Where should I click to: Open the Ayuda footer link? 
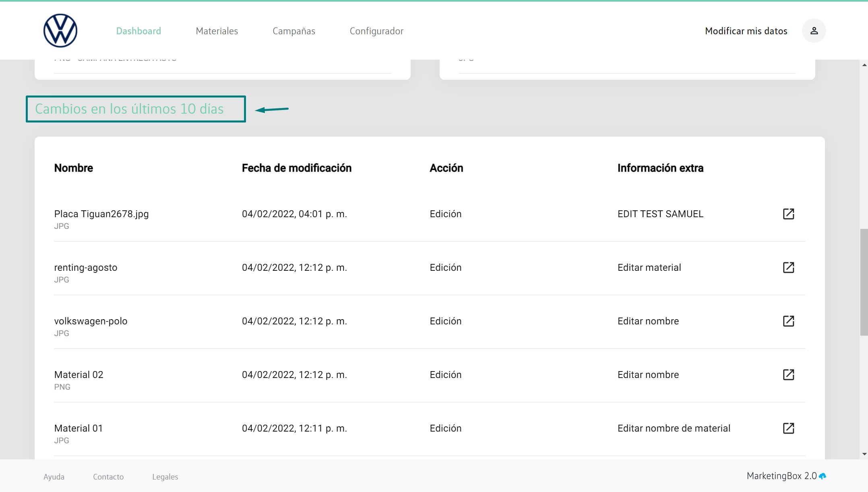coord(54,477)
